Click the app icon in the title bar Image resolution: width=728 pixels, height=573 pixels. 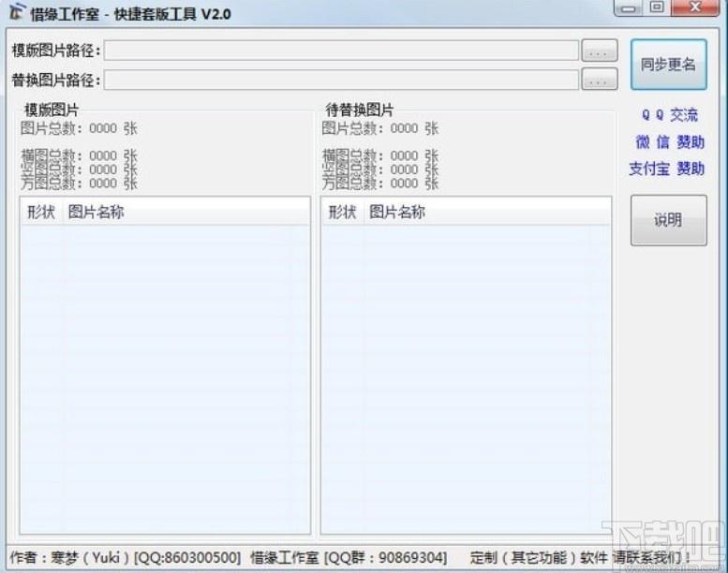tap(16, 13)
